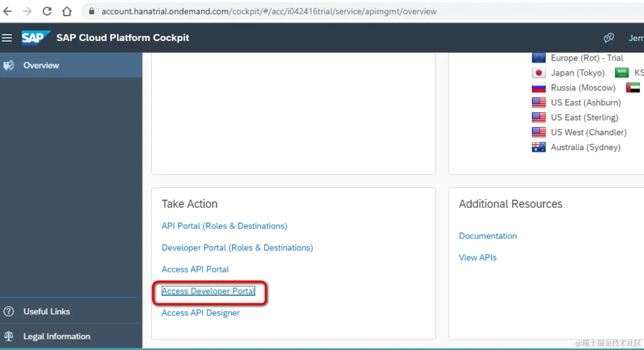
Task: Click the SAP logo
Action: pyautogui.click(x=36, y=38)
